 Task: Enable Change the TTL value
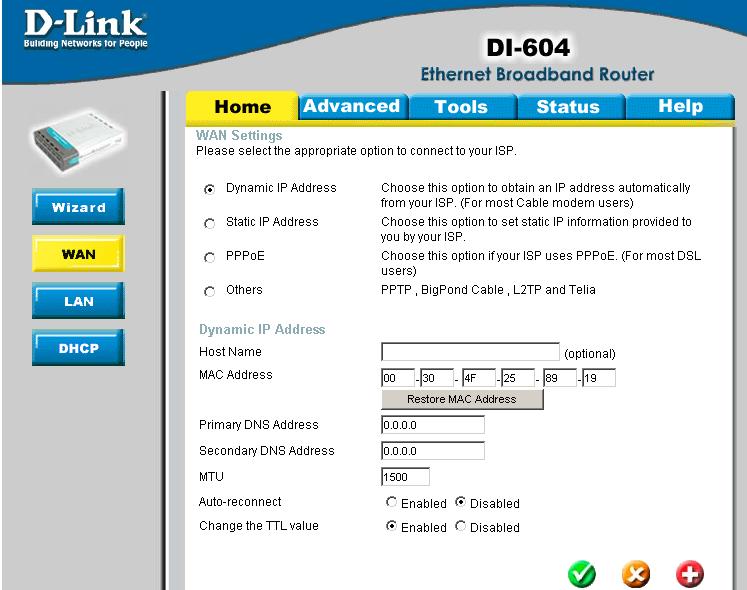click(x=391, y=526)
